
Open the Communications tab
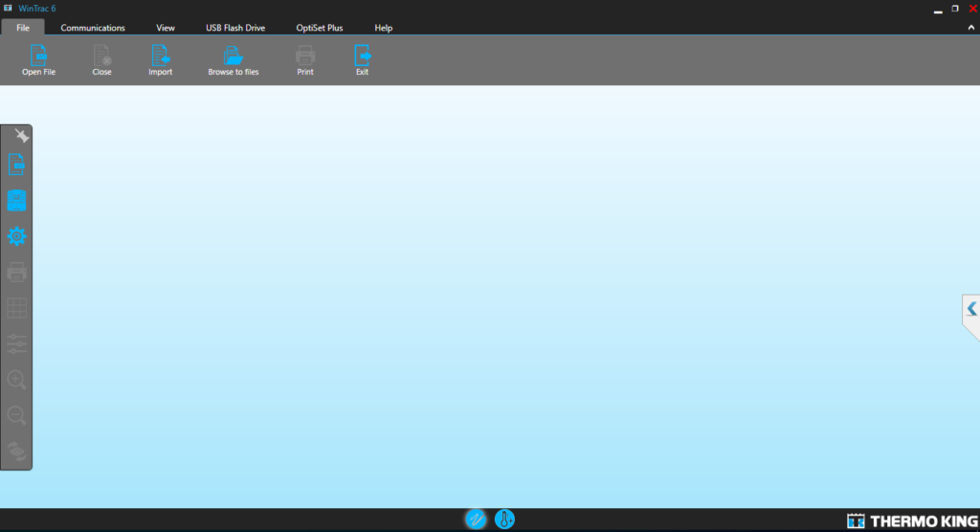(x=93, y=28)
